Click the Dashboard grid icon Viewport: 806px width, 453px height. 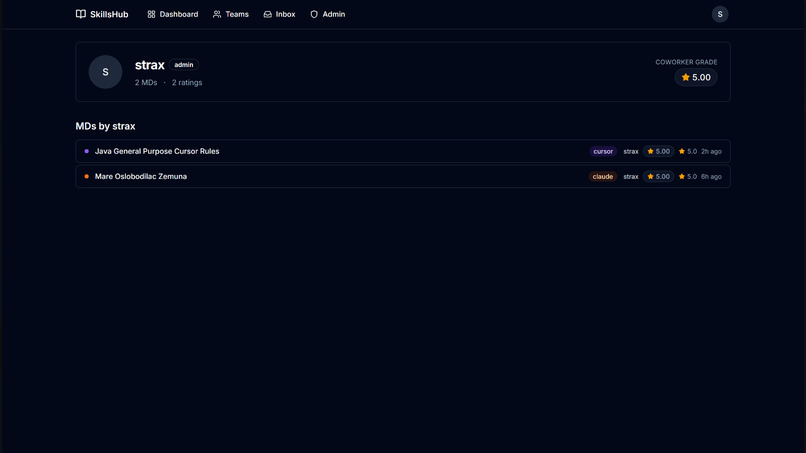click(151, 14)
